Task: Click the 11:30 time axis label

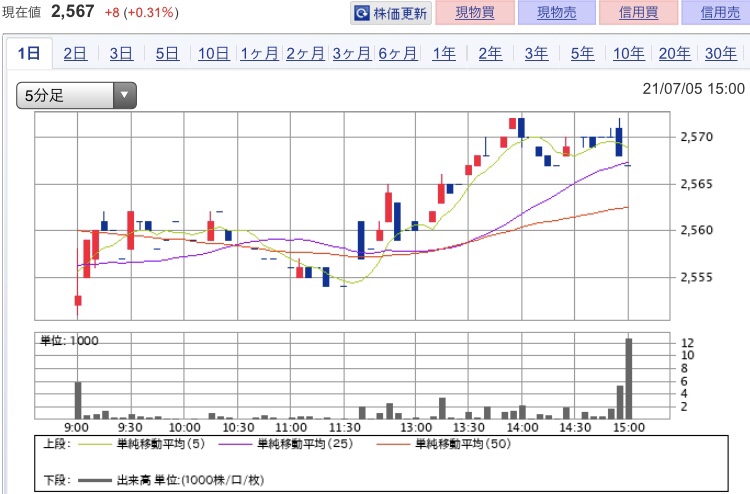Action: click(x=344, y=427)
